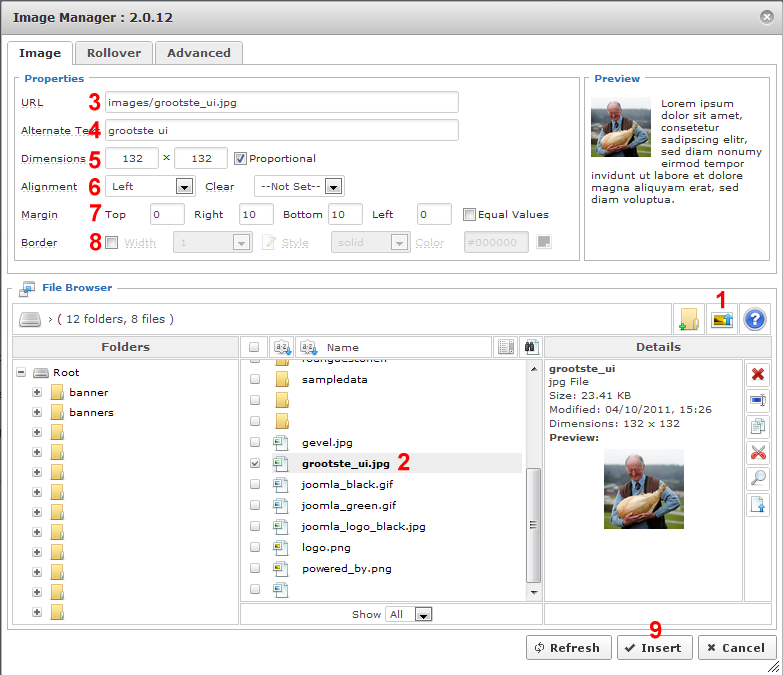Expand the banners folder node
The image size is (783, 675).
[36, 412]
